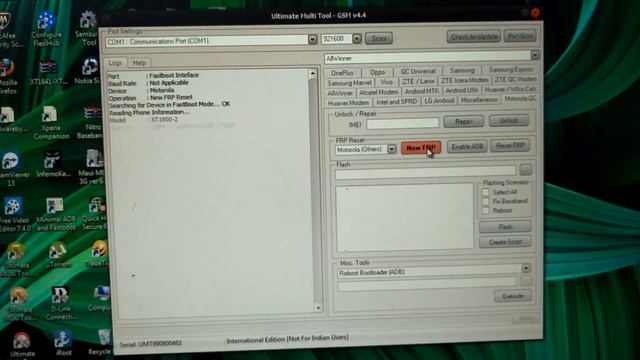
Task: Open the Mozilla Firefox desktop shortcut
Action: [x=7, y=76]
